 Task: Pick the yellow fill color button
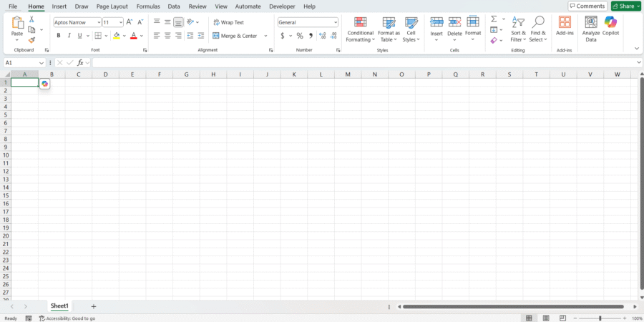(117, 36)
